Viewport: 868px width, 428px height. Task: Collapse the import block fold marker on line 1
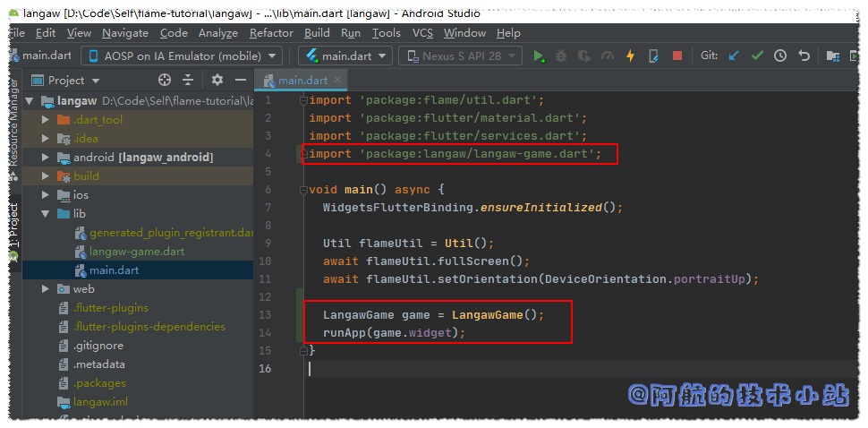(x=303, y=100)
